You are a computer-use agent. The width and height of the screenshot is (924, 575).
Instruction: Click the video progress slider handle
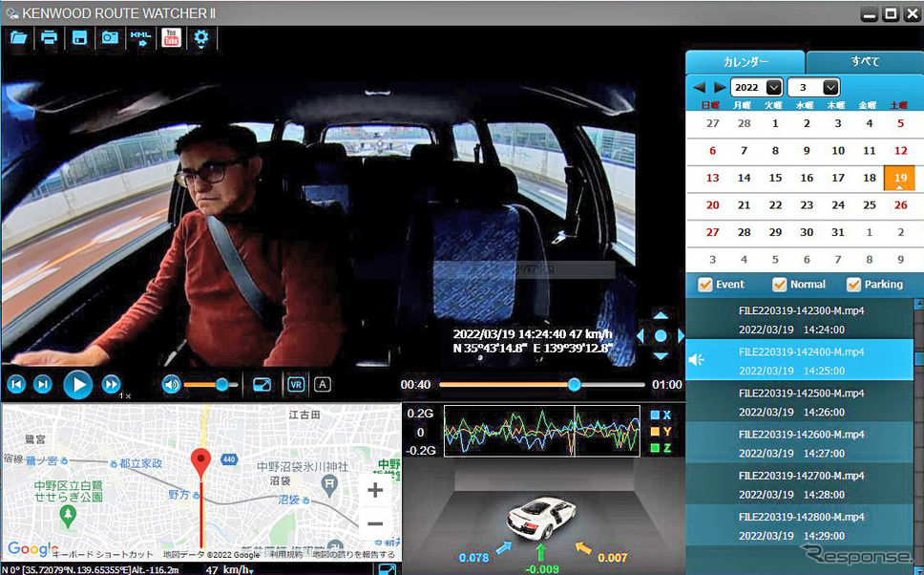[574, 385]
